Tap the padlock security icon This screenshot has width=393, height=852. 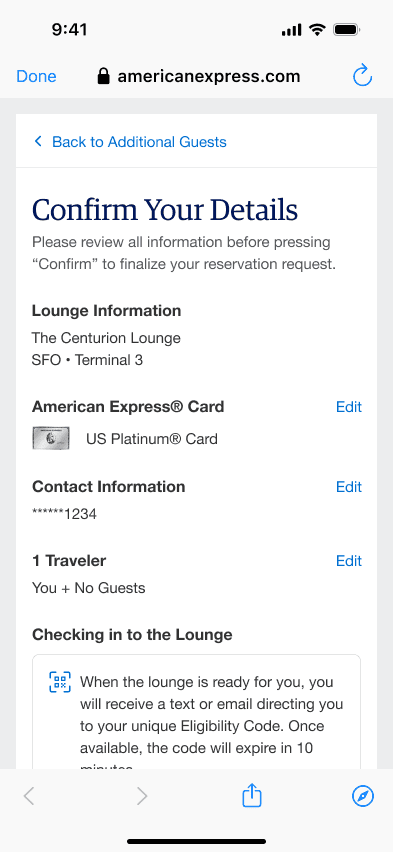point(103,76)
